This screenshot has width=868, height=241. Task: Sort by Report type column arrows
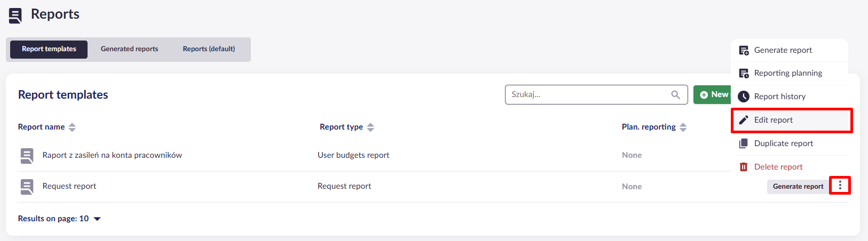pyautogui.click(x=370, y=127)
